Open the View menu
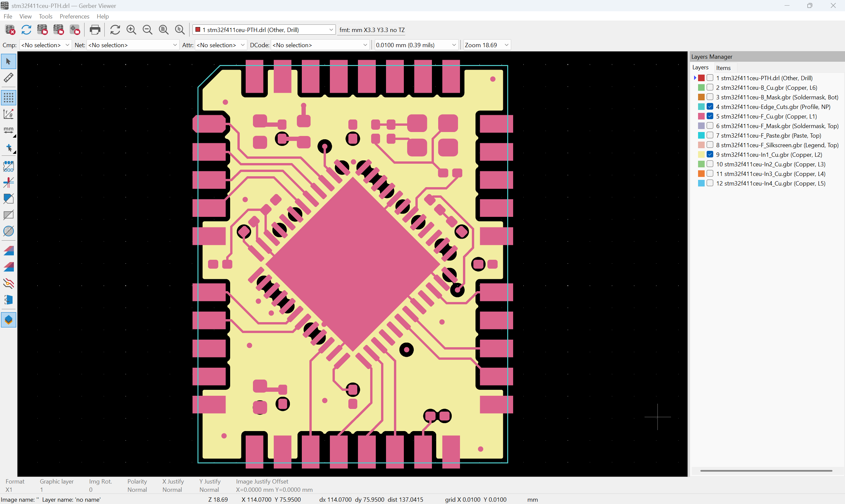The height and width of the screenshot is (504, 845). click(25, 16)
